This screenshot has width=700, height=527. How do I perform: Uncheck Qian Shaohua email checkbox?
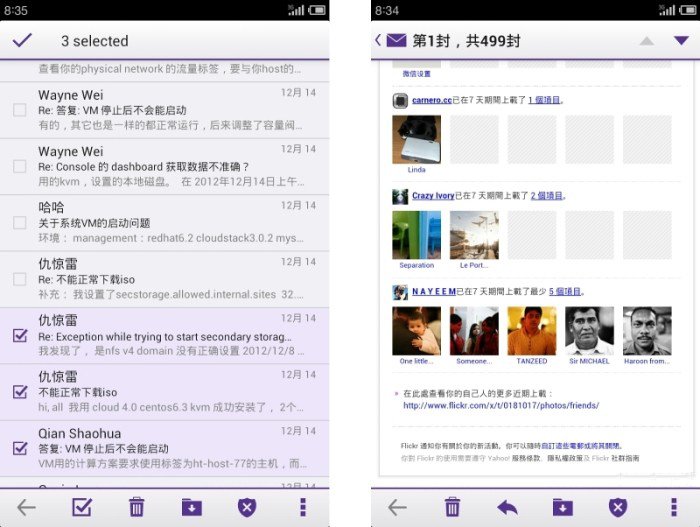pyautogui.click(x=20, y=448)
